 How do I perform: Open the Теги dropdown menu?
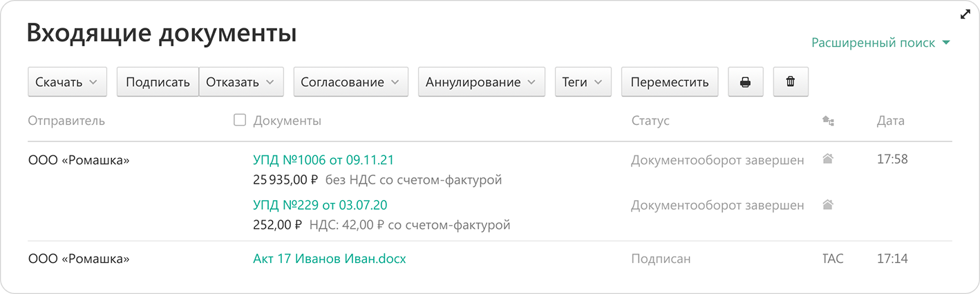[x=583, y=82]
